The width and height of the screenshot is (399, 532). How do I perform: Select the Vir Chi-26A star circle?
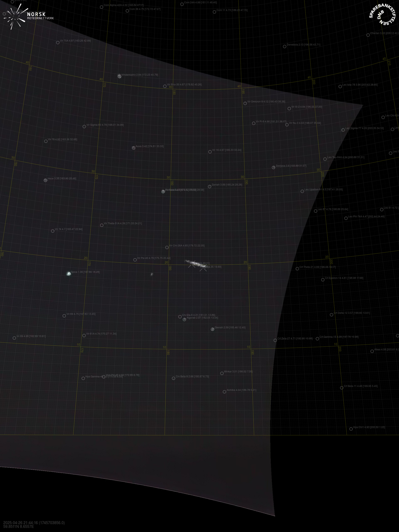[167, 248]
